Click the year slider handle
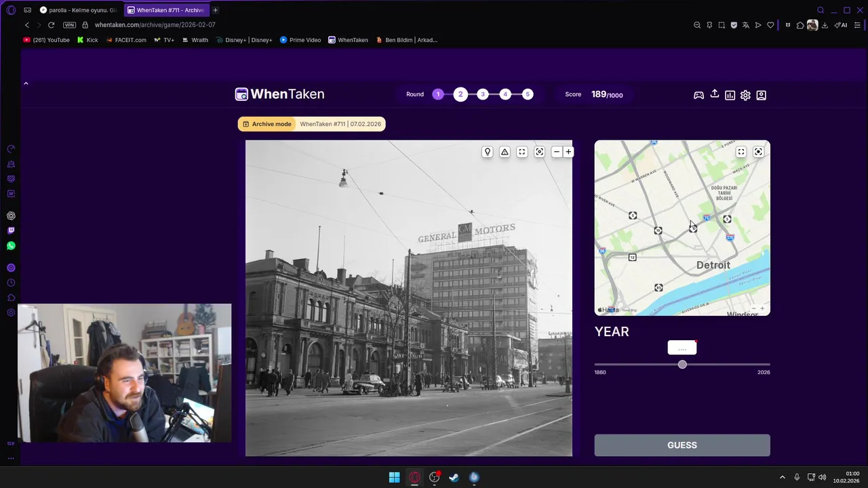This screenshot has width=868, height=488. tap(682, 365)
